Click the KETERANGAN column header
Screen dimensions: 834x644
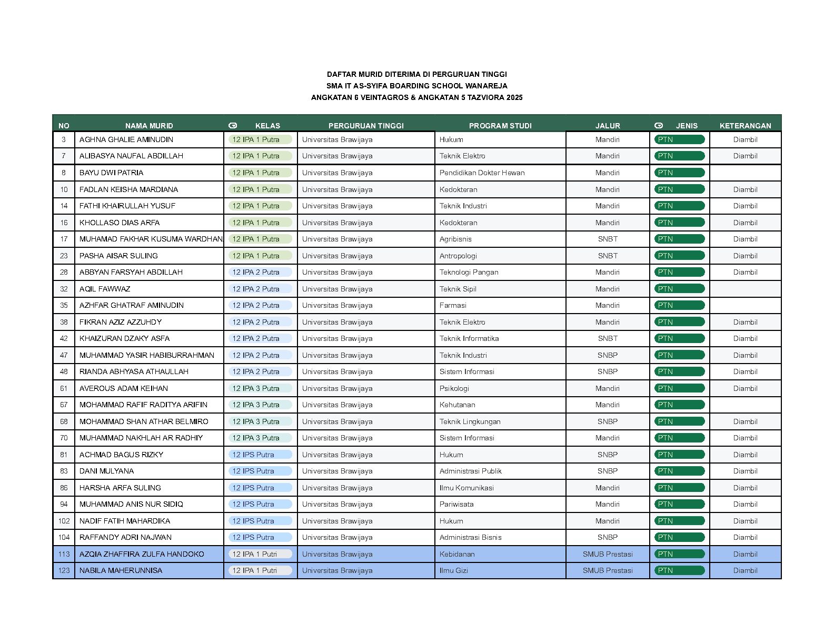745,126
